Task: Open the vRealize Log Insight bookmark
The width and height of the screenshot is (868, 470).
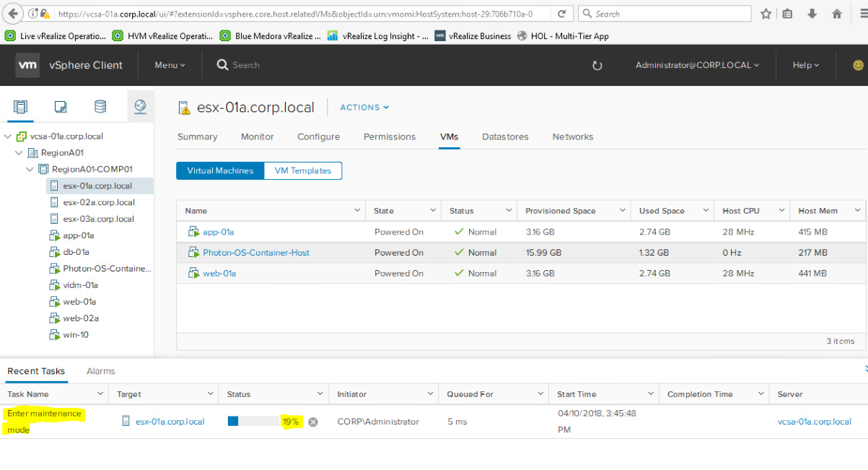Action: point(379,36)
